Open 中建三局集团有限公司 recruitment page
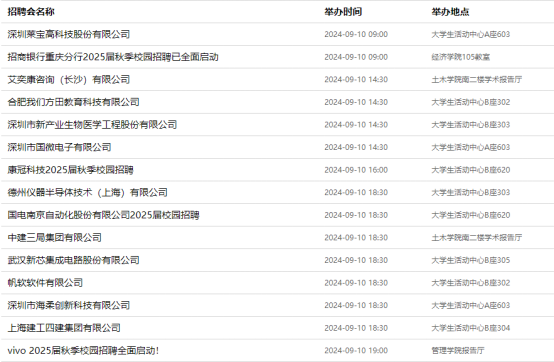Image resolution: width=554 pixels, height=362 pixels. click(54, 237)
